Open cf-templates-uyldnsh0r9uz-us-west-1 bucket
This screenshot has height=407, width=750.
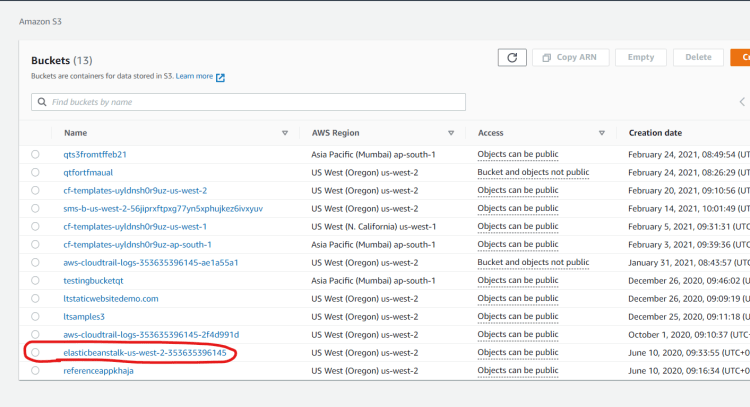[135, 226]
